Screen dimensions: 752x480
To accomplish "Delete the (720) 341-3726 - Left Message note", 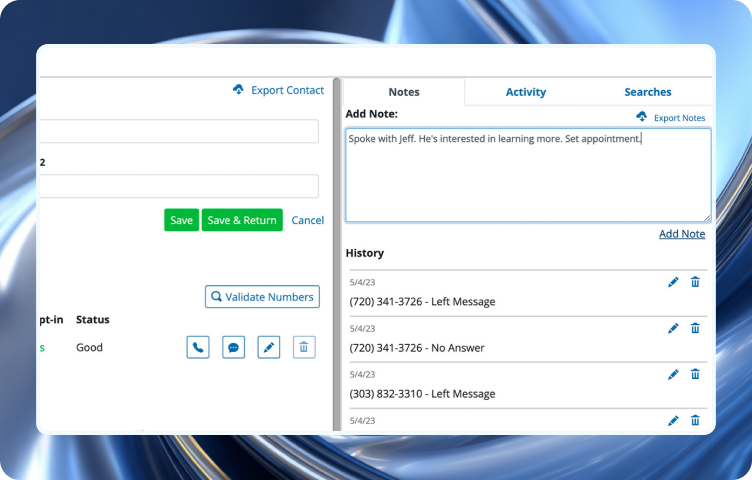I will tap(695, 283).
